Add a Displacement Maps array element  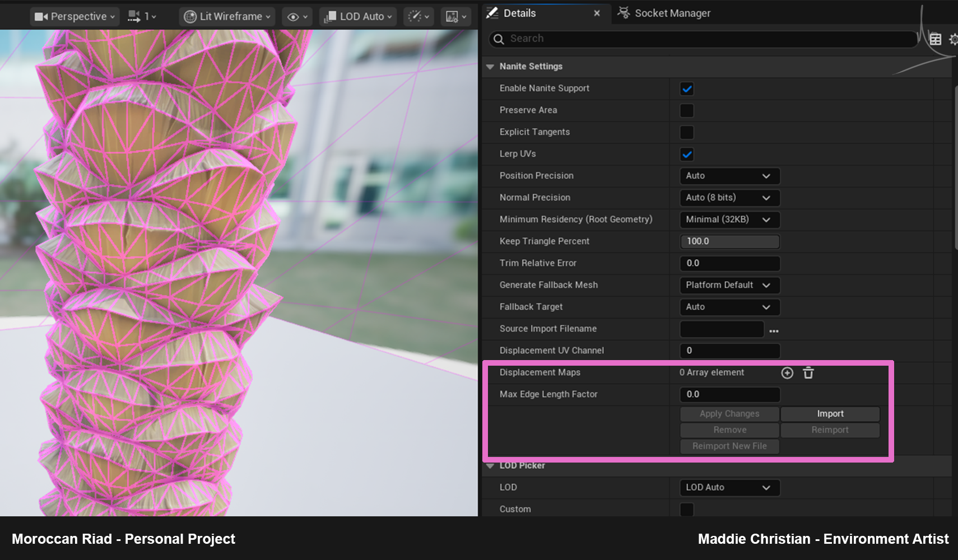click(x=787, y=373)
